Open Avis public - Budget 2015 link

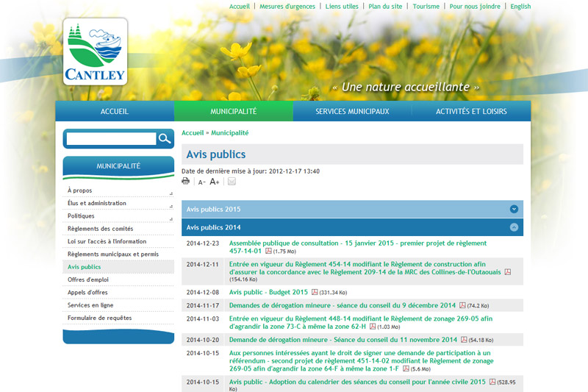(x=268, y=292)
